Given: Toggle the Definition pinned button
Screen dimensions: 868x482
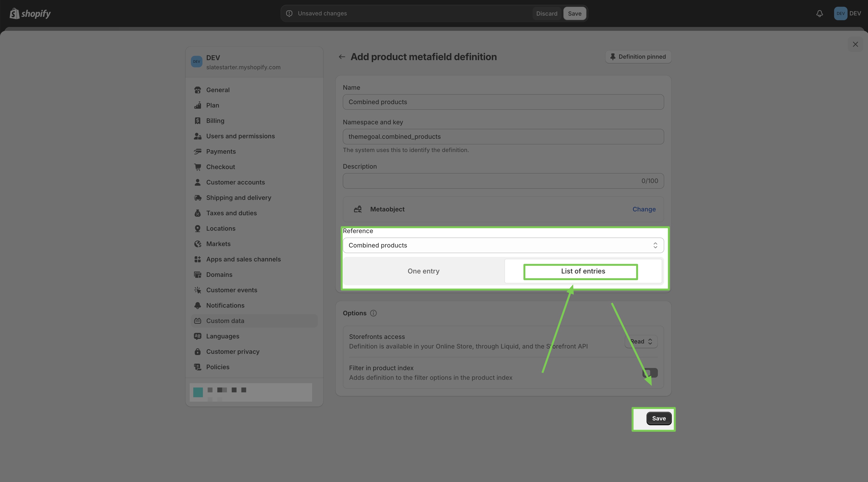Looking at the screenshot, I should click(638, 57).
